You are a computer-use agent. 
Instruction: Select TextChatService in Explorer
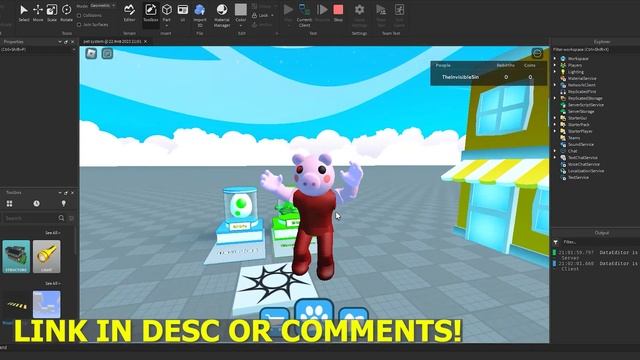pos(582,158)
